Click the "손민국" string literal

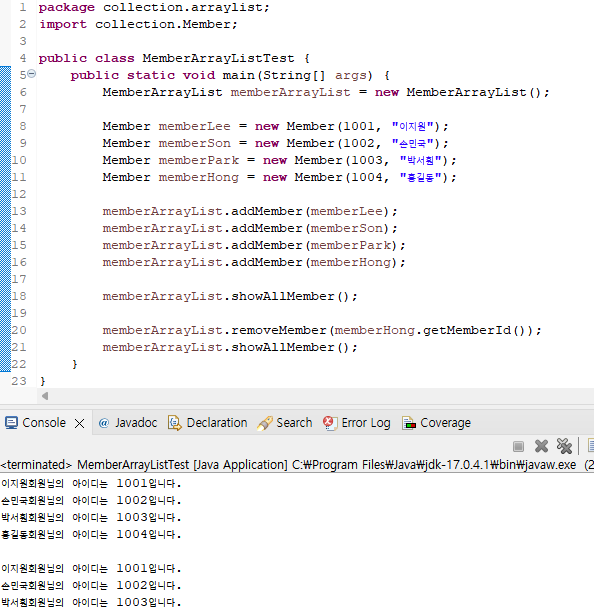(412, 144)
